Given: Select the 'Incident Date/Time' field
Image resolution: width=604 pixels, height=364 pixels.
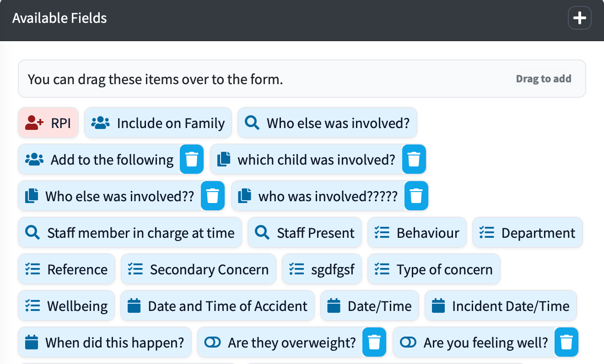Looking at the screenshot, I should click(501, 306).
